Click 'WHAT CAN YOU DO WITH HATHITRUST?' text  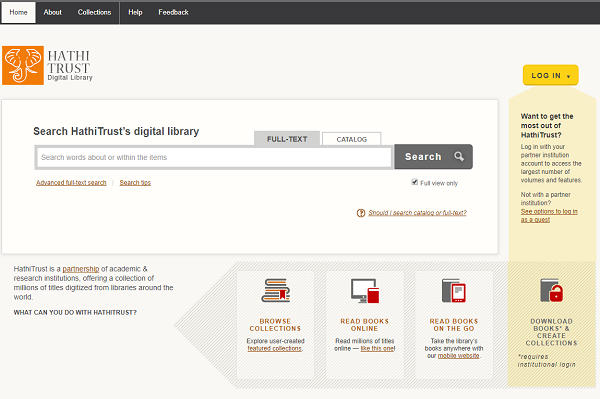(75, 313)
